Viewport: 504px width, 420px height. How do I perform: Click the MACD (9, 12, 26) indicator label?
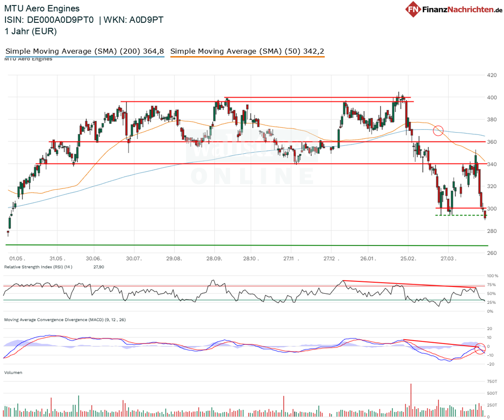[x=65, y=320]
